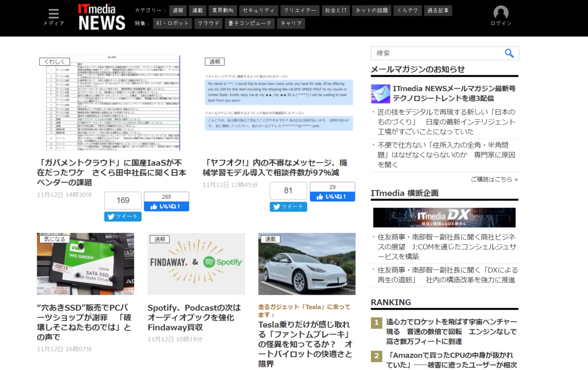Screen dimensions: 588x370
Task: Open 不便で仕方ない「住所入力」 article
Action: point(446,155)
